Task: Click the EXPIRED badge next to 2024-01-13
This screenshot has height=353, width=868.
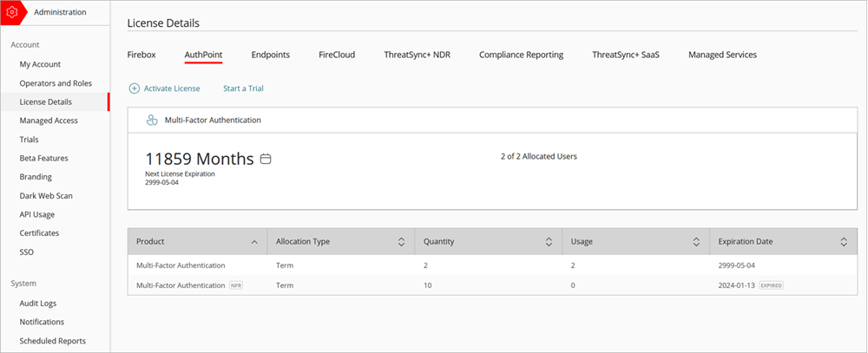Action: pyautogui.click(x=771, y=285)
